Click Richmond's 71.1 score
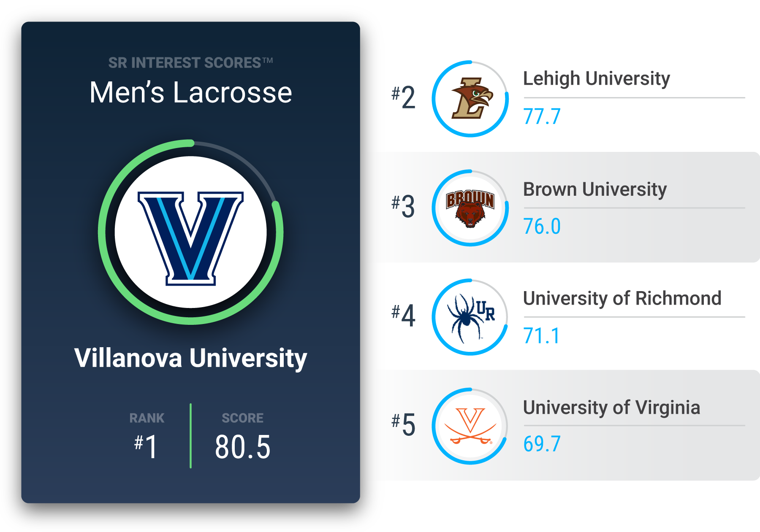760x532 pixels. click(541, 336)
